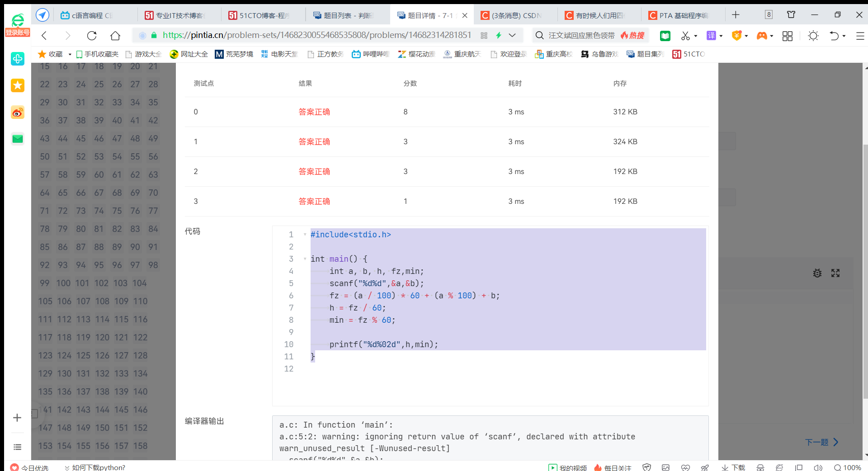The image size is (868, 471).
Task: Add a sidebar app with plus icon
Action: coord(17,418)
